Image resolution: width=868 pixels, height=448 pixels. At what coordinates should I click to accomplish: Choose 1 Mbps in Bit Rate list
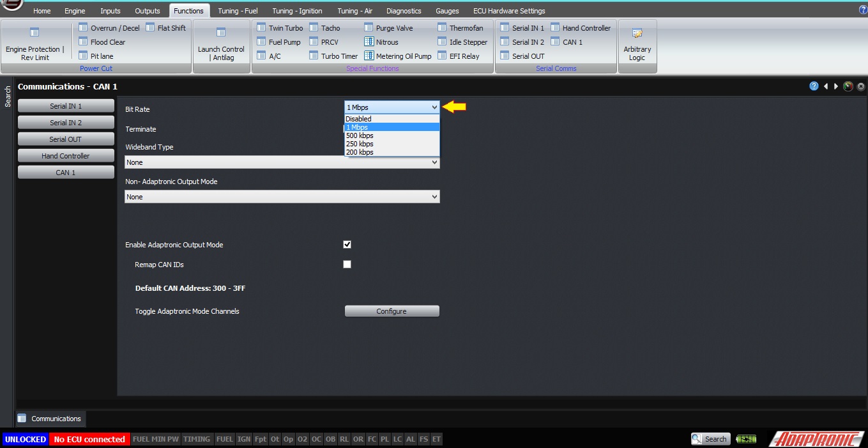click(x=392, y=127)
